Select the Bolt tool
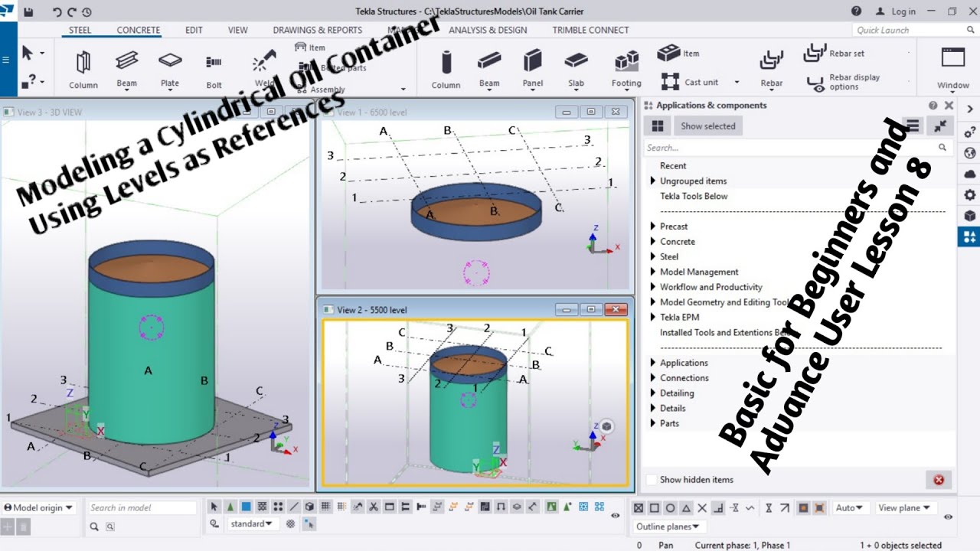The image size is (980, 551). tap(214, 69)
